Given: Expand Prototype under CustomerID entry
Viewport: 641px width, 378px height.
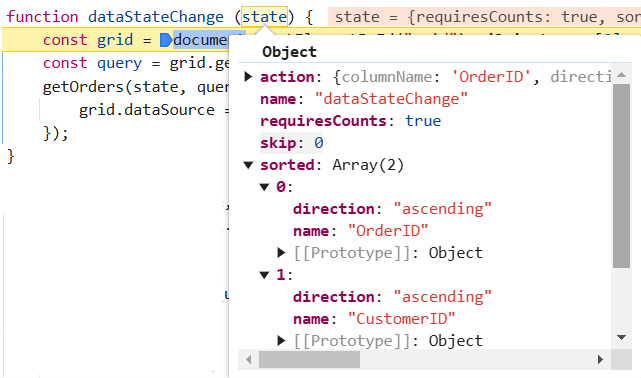Looking at the screenshot, I should point(281,341).
